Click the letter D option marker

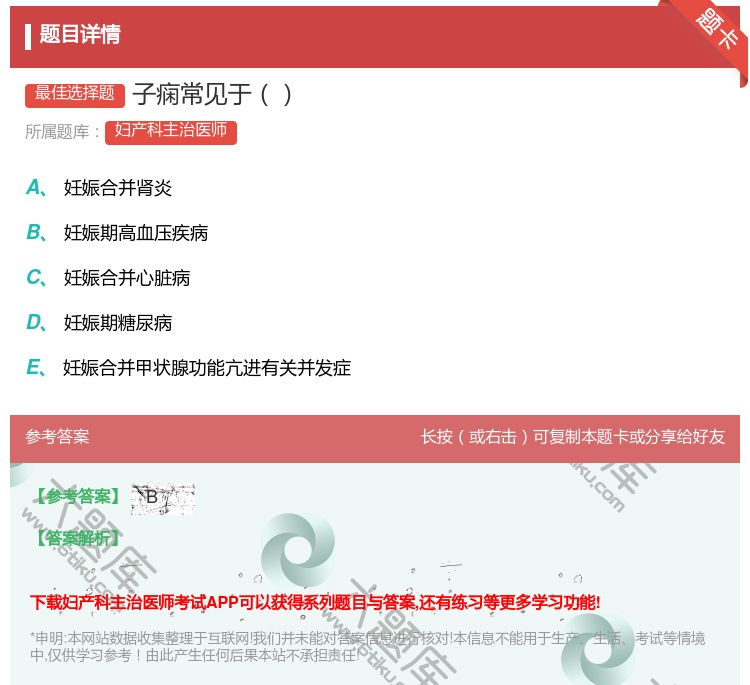click(x=36, y=322)
